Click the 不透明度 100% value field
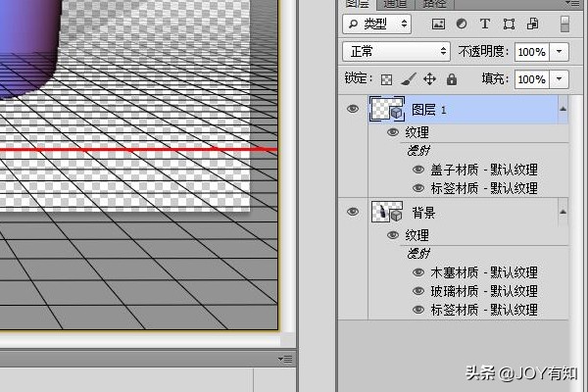The image size is (588, 392). click(532, 52)
